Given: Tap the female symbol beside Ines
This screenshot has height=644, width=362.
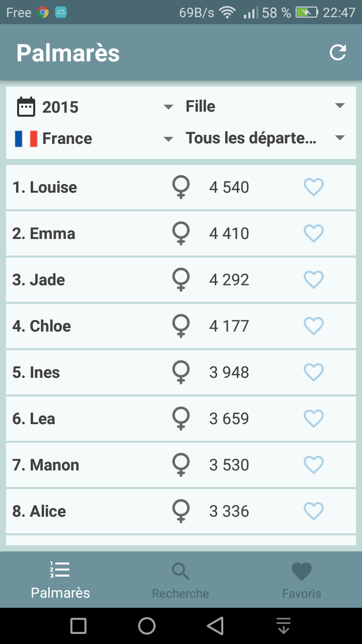Looking at the screenshot, I should [x=181, y=372].
